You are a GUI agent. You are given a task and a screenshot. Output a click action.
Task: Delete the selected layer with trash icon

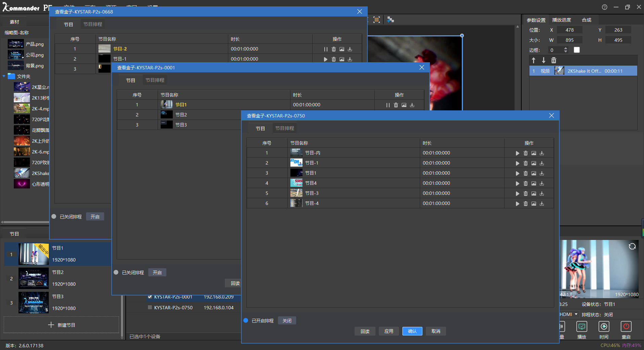[554, 60]
